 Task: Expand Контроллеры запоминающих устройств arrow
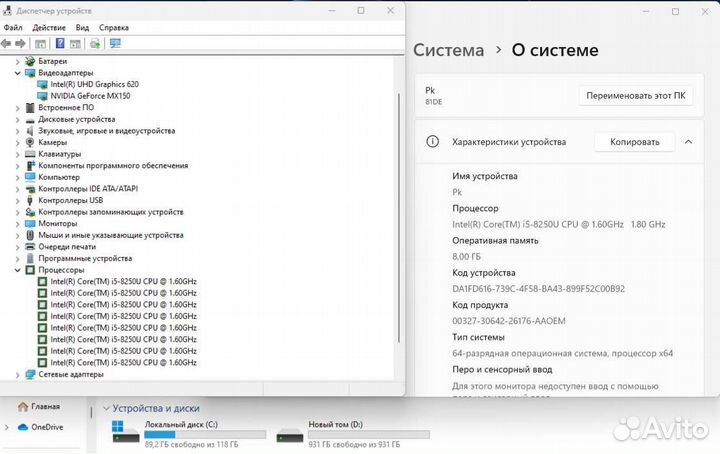tap(17, 212)
